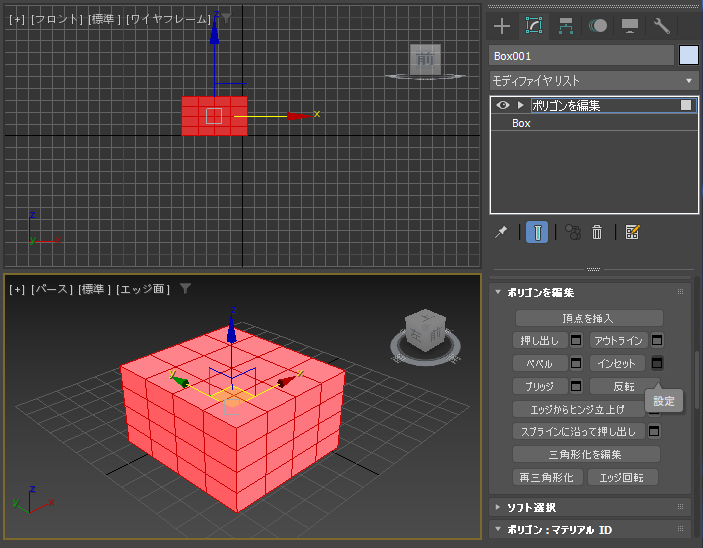Toggle eye icon of ポリゴンを編集 modifier
This screenshot has height=548, width=703.
click(x=503, y=105)
